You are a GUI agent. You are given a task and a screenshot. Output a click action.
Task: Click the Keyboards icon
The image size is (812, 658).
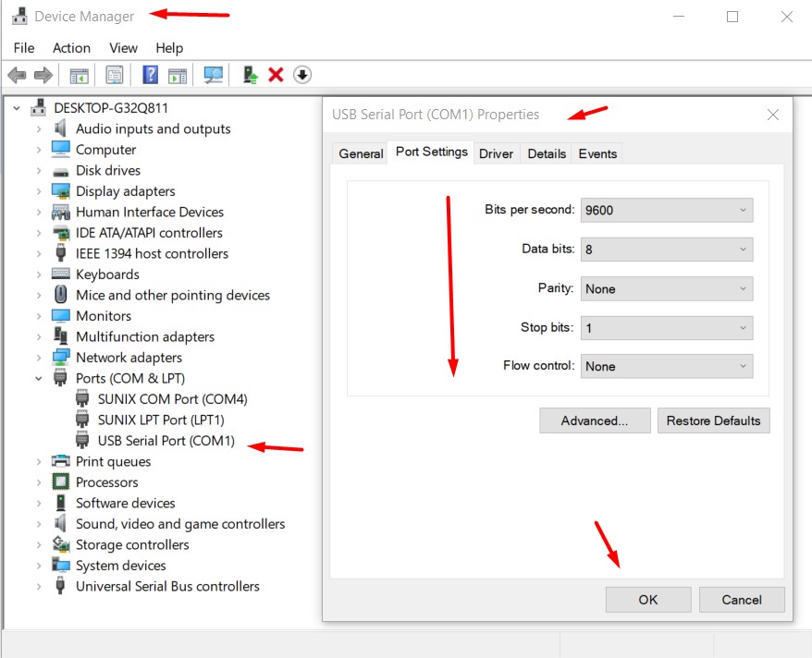click(61, 274)
